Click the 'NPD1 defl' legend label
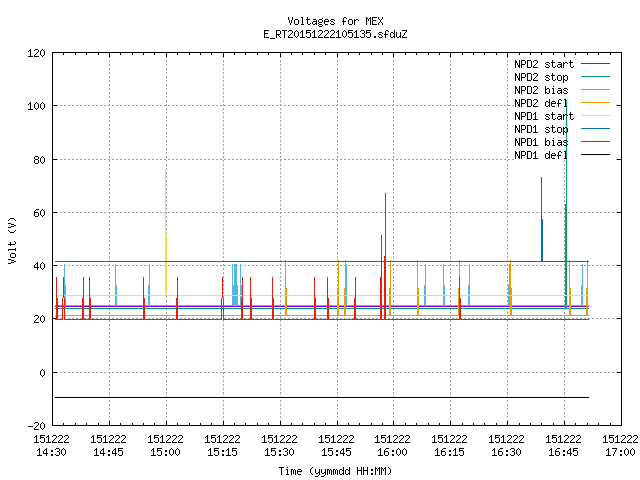This screenshot has height=480, width=640. pyautogui.click(x=541, y=156)
